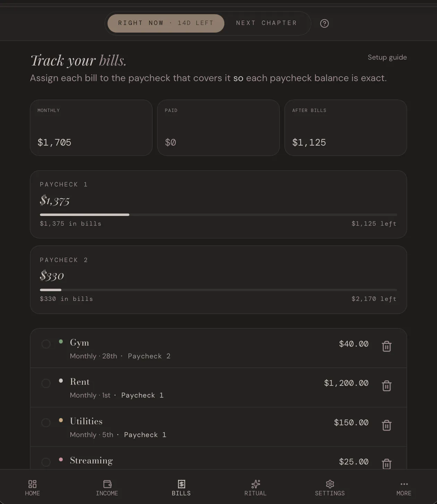The image size is (437, 504).
Task: Click the green color dot beside Gym
Action: [61, 341]
